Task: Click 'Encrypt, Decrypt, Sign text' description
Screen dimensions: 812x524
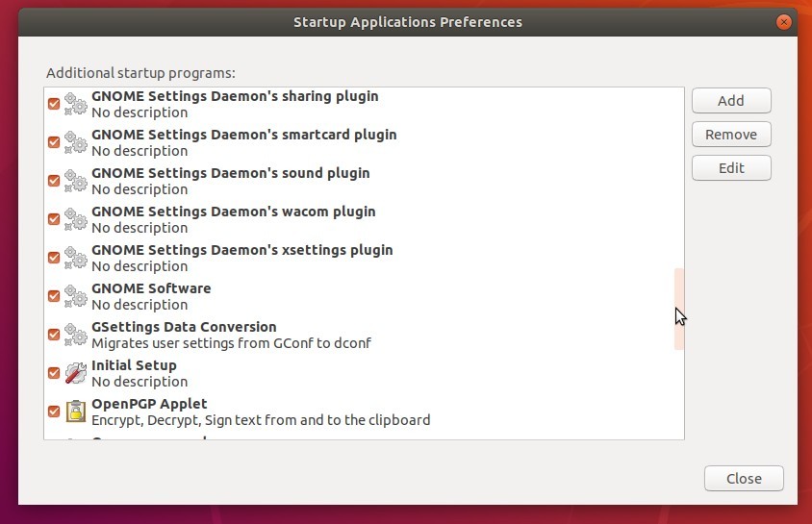Action: 261,420
